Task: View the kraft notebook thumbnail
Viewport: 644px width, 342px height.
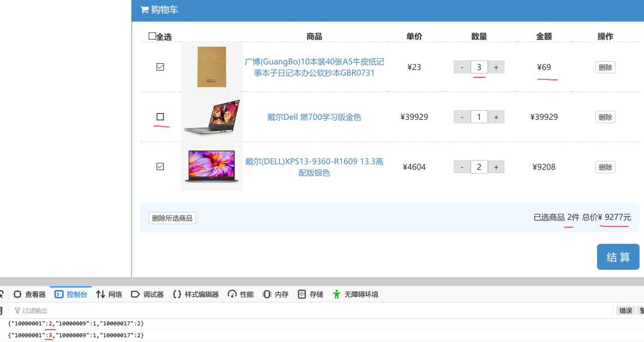Action: (211, 67)
